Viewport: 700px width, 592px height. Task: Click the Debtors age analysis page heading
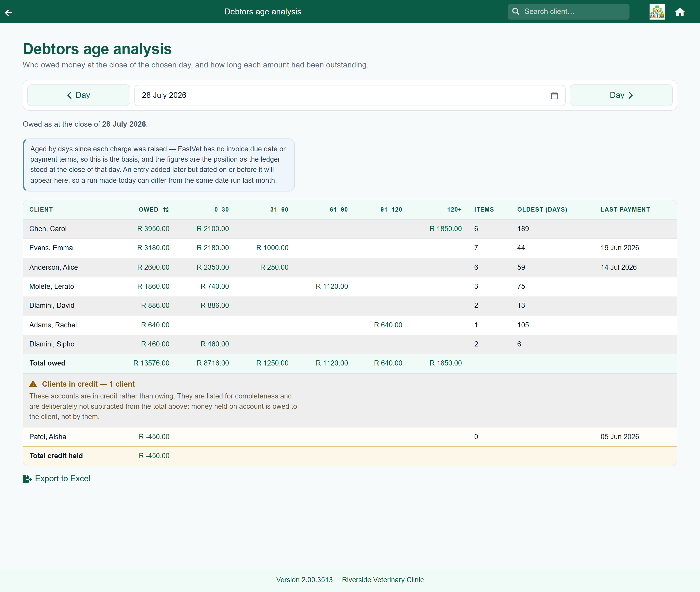(x=97, y=49)
